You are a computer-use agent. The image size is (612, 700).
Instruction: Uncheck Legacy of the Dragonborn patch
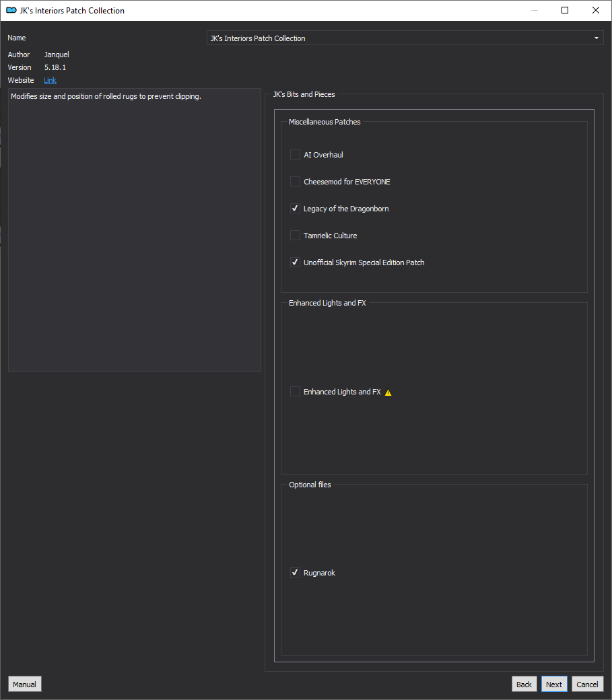(295, 208)
